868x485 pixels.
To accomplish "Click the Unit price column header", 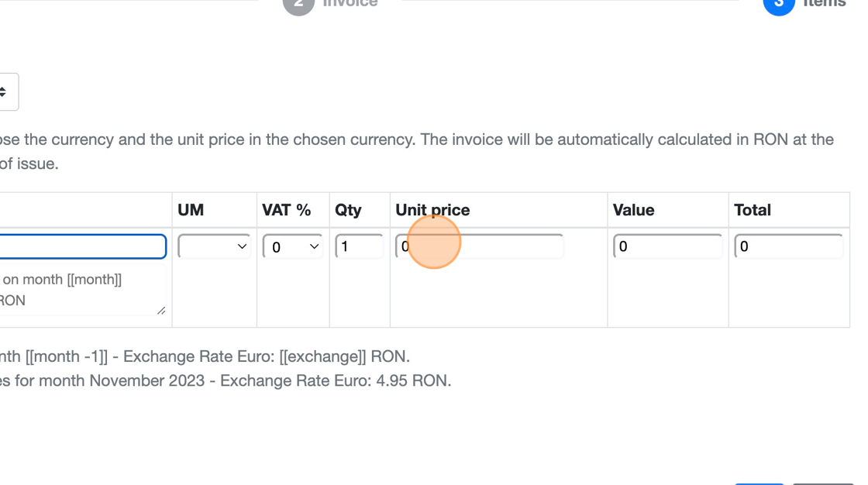I will (x=432, y=210).
